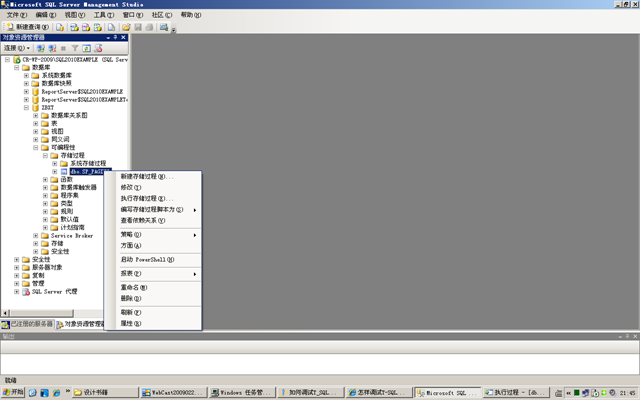Viewport: 640px width, 400px height.
Task: Click the New Query (新建查询) toolbar button
Action: pyautogui.click(x=28, y=27)
